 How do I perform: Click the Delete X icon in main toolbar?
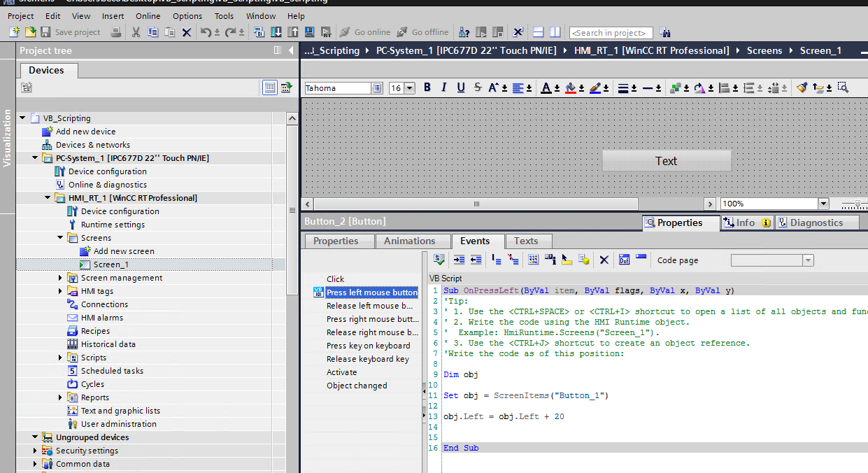187,32
